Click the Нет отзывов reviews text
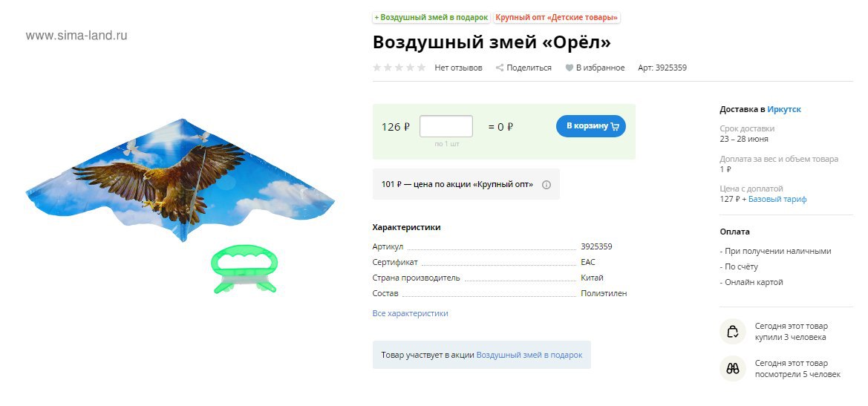Image resolution: width=868 pixels, height=406 pixels. (x=458, y=68)
